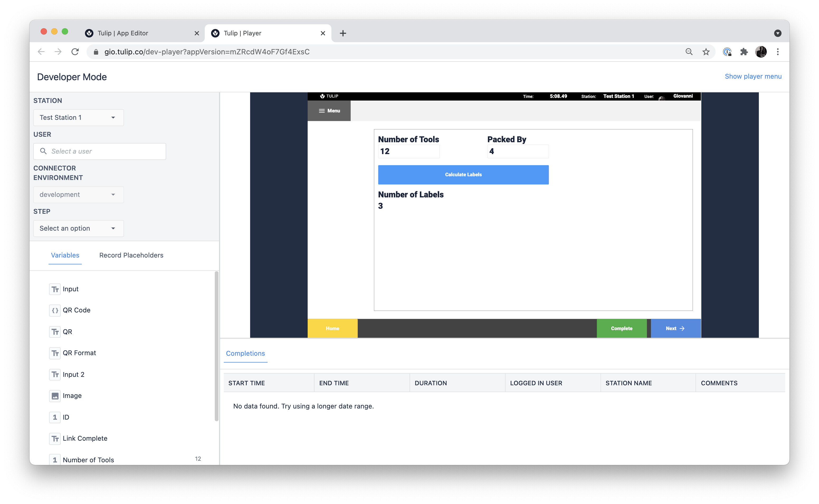Click the yellow Home button
819x504 pixels.
(x=332, y=328)
